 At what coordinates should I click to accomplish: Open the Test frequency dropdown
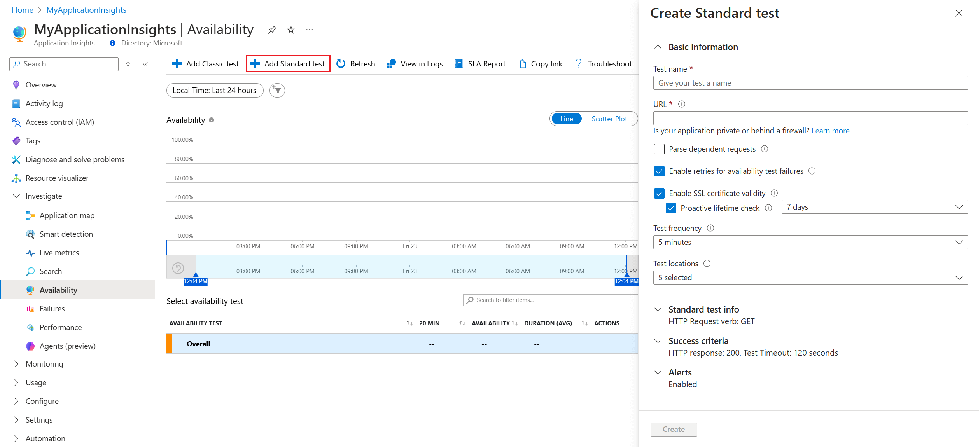[810, 243]
